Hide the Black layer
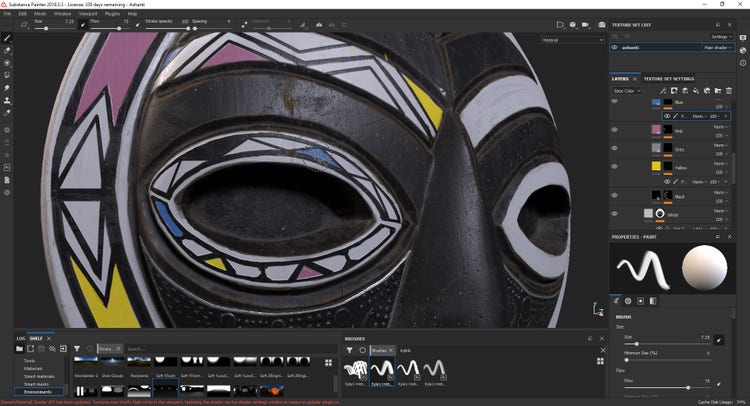This screenshot has height=406, width=750. click(x=615, y=195)
